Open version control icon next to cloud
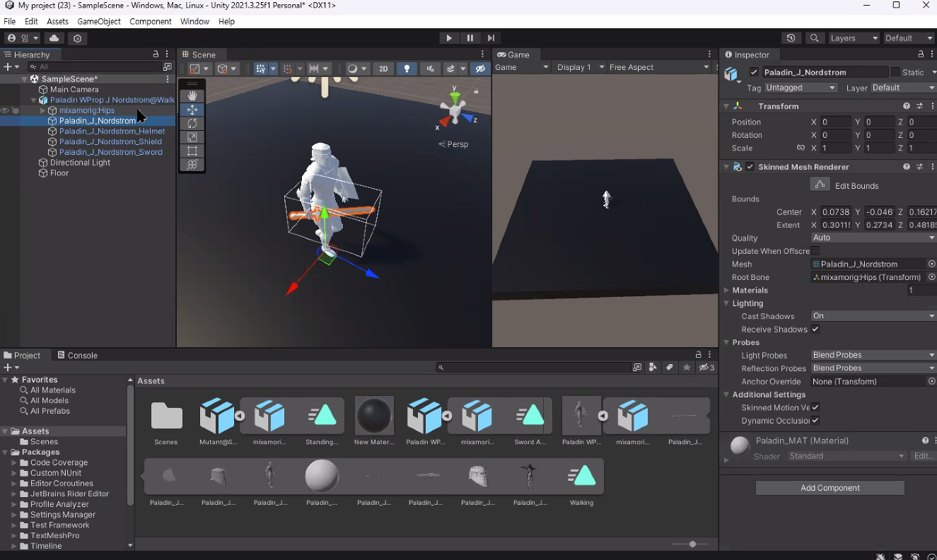 pyautogui.click(x=78, y=38)
